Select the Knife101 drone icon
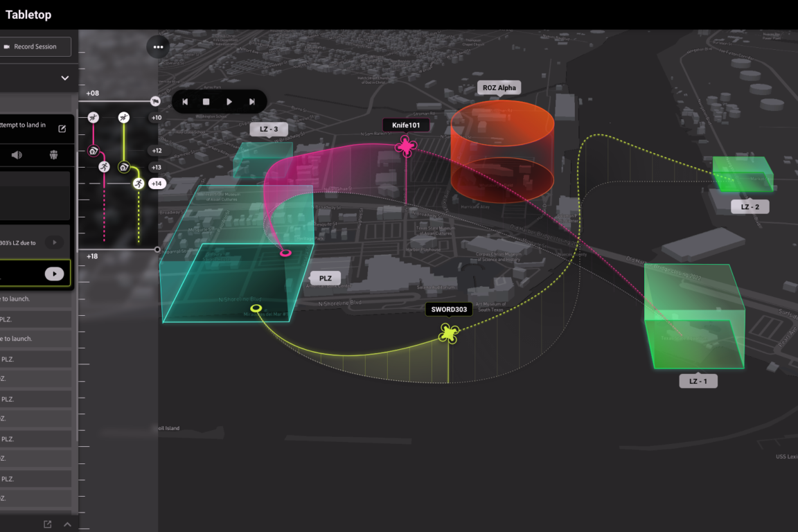Image resolution: width=798 pixels, height=532 pixels. (406, 147)
